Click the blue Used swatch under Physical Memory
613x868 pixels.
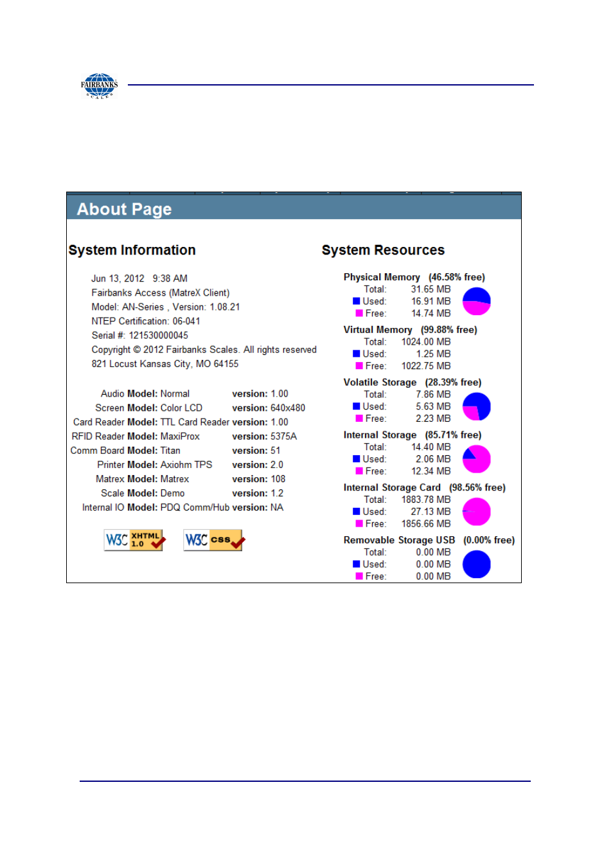(356, 301)
